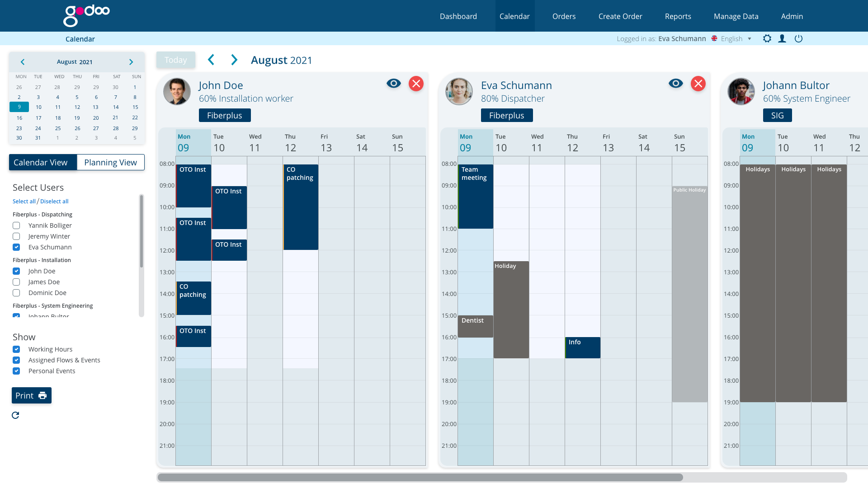Show previous month in mini calendar
The width and height of the screenshot is (868, 488).
point(23,62)
